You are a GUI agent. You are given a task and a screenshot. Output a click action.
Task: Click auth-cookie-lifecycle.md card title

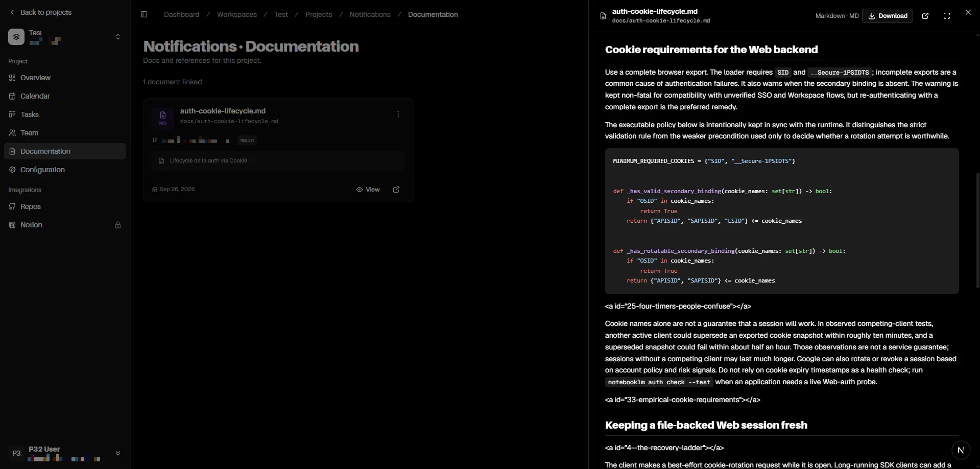223,111
